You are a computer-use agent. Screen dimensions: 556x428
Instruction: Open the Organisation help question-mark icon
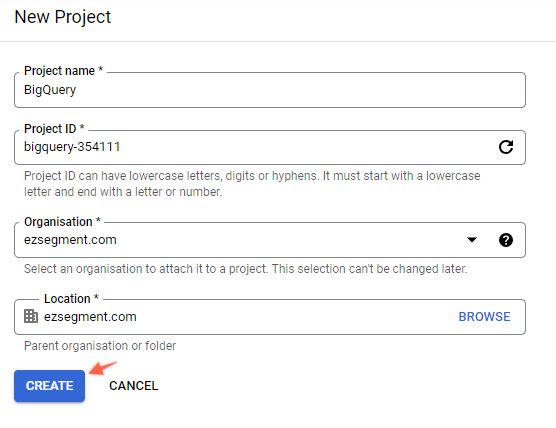click(x=506, y=240)
